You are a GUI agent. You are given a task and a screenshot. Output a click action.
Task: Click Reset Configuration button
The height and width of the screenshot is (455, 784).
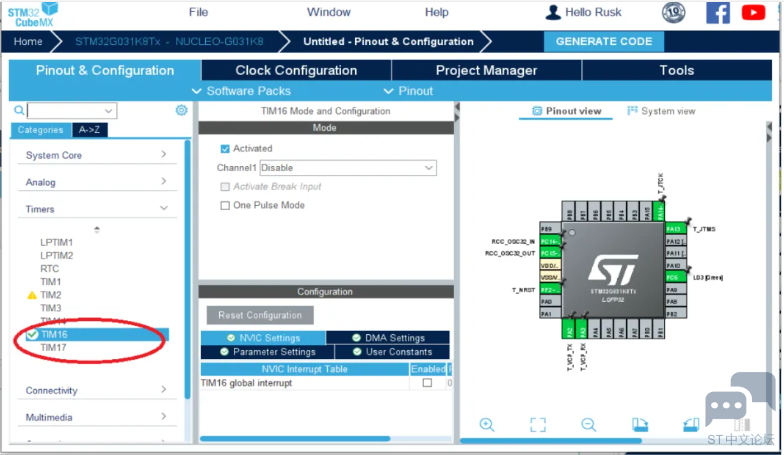pyautogui.click(x=260, y=316)
